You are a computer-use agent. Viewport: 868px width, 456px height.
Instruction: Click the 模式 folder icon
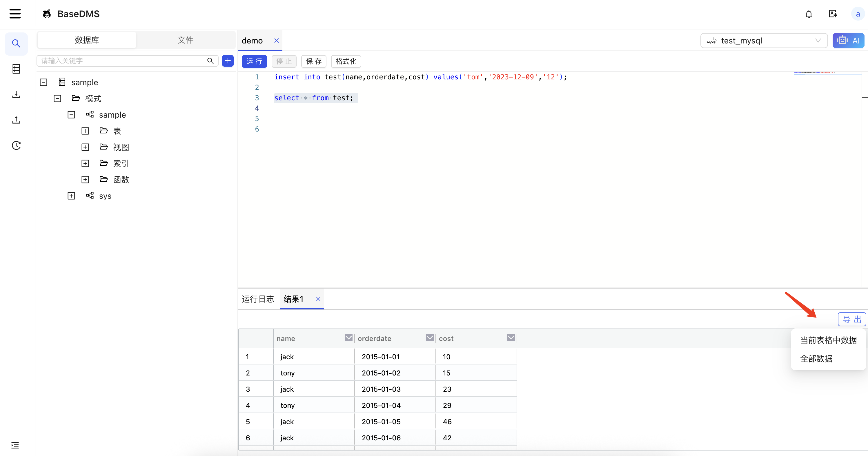(76, 98)
